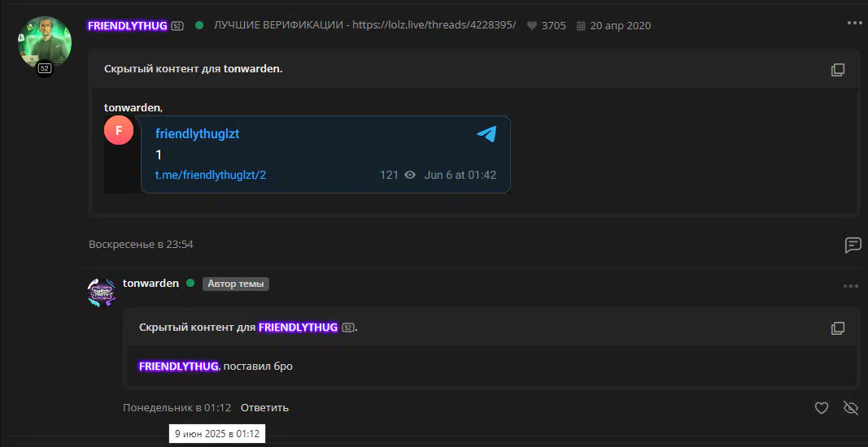
Task: Open FRIENDLYTHUG's profile avatar
Action: [x=45, y=42]
